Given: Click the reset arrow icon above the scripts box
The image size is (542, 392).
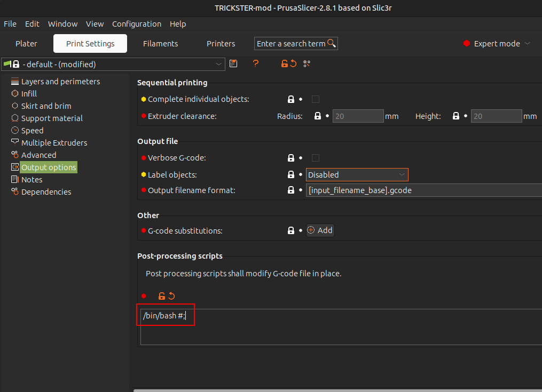Looking at the screenshot, I should tap(171, 296).
